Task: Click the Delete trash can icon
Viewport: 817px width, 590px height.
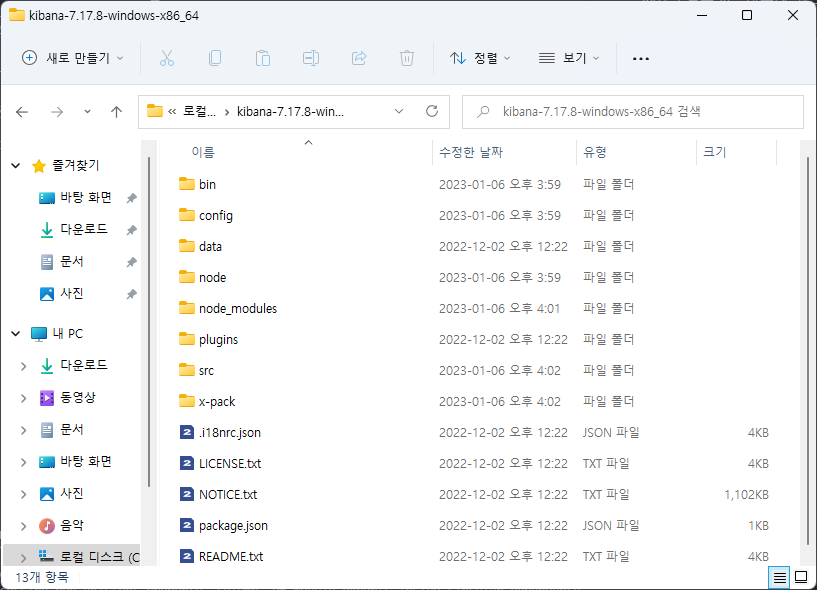Action: tap(406, 58)
